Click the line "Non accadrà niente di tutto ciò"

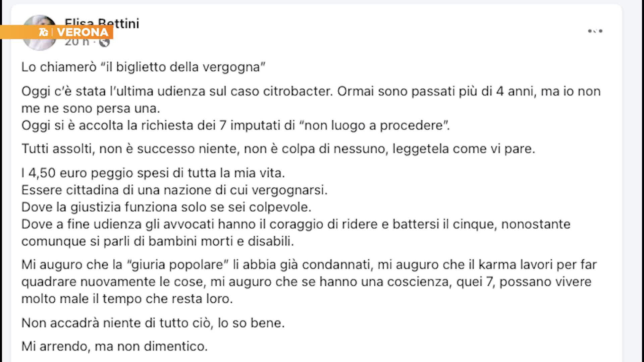[153, 323]
